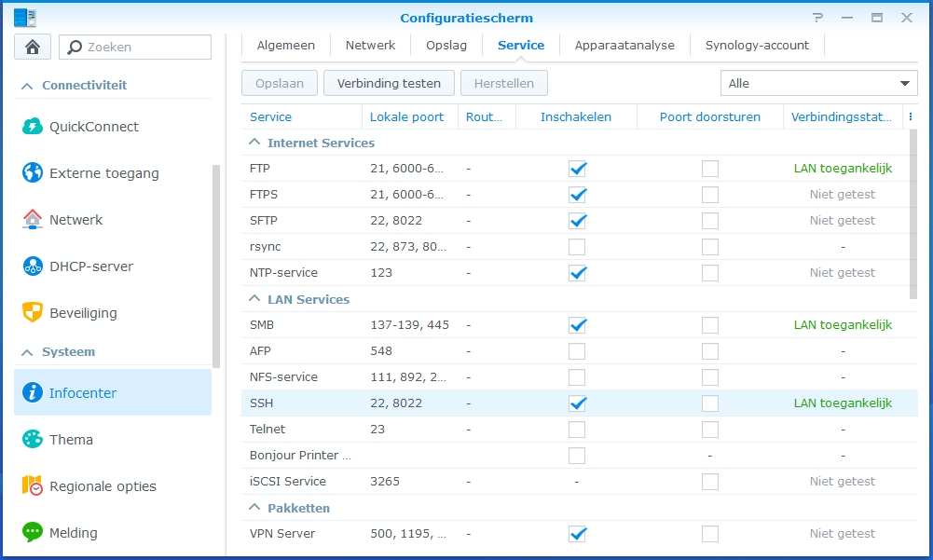This screenshot has width=933, height=560.
Task: Open Regionale opties map icon
Action: pyautogui.click(x=33, y=486)
